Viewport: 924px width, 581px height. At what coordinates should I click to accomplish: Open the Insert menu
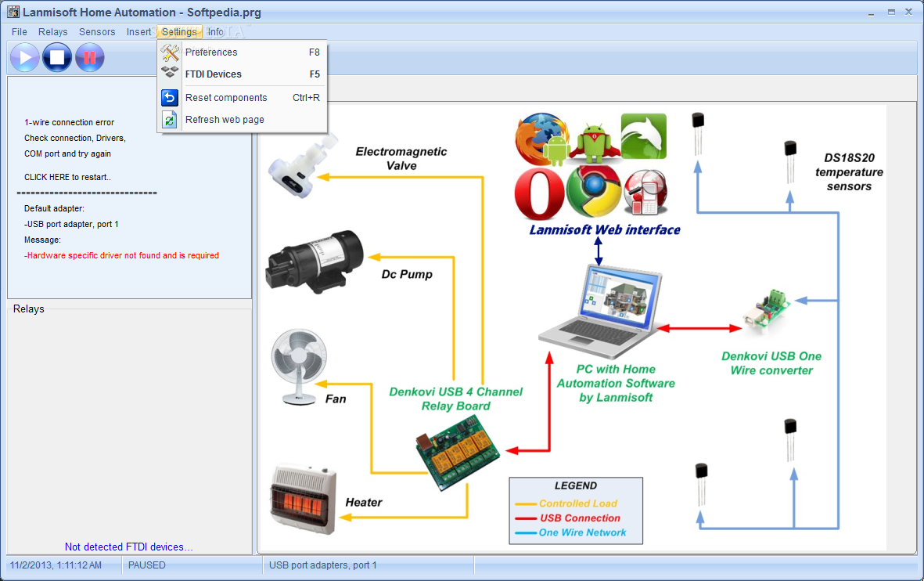tap(138, 32)
